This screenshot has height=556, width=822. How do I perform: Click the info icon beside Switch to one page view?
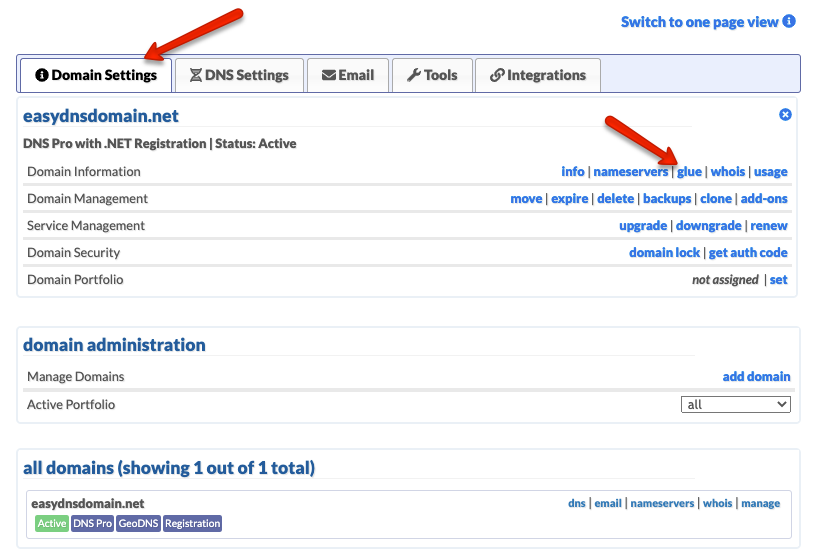pos(789,21)
